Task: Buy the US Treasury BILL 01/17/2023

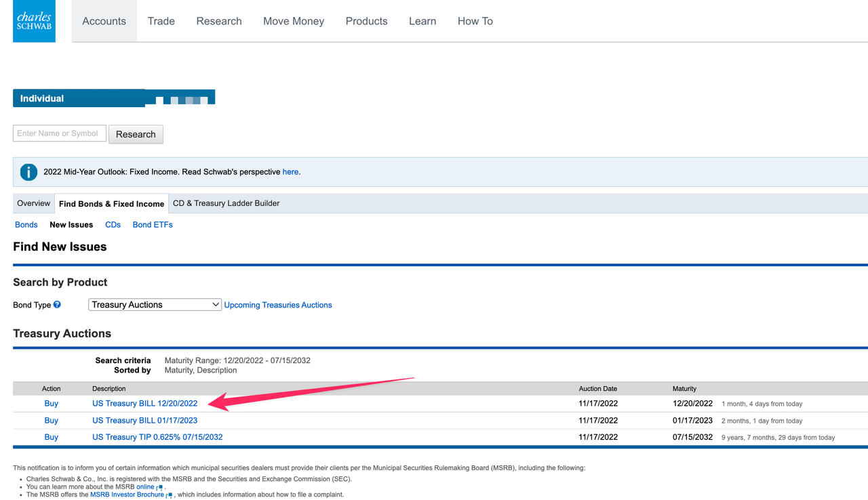Action: click(x=52, y=420)
